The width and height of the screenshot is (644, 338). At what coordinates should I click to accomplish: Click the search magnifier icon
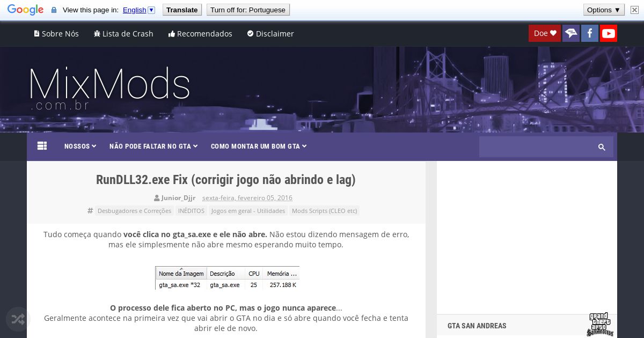point(602,147)
